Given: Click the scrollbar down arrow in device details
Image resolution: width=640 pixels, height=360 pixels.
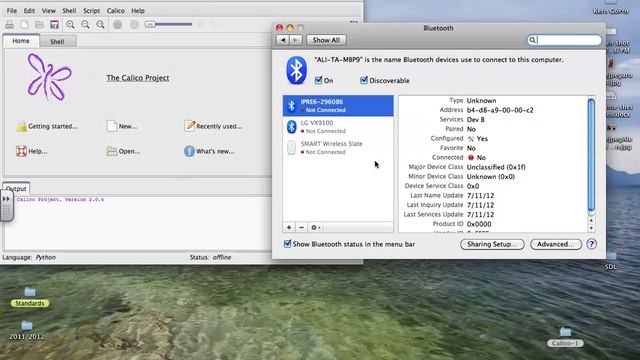Looking at the screenshot, I should (x=591, y=228).
